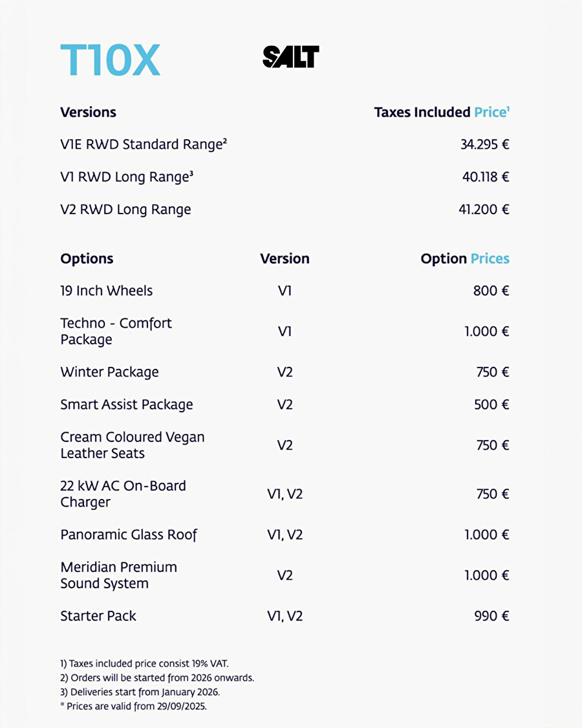Choose the Winter Package option
This screenshot has width=582, height=728.
109,372
